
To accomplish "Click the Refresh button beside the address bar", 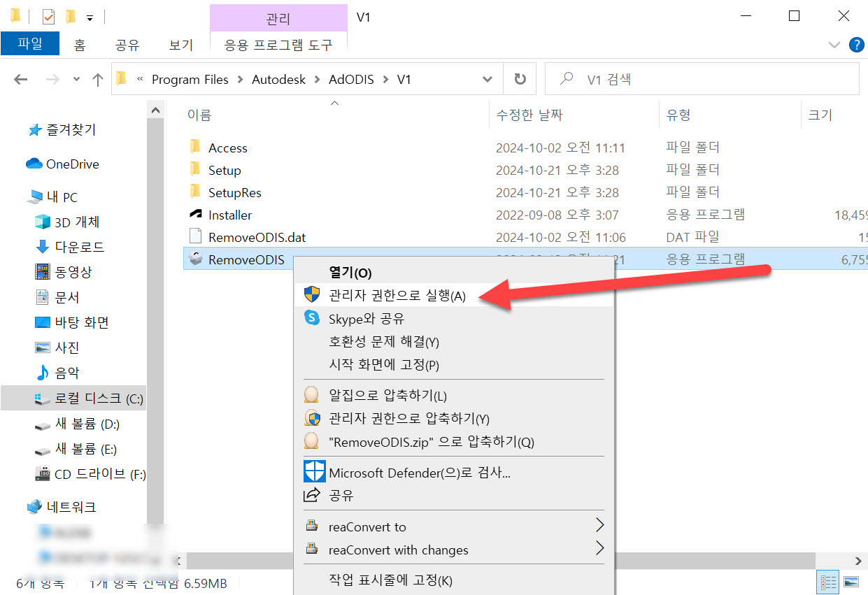I will tap(520, 79).
